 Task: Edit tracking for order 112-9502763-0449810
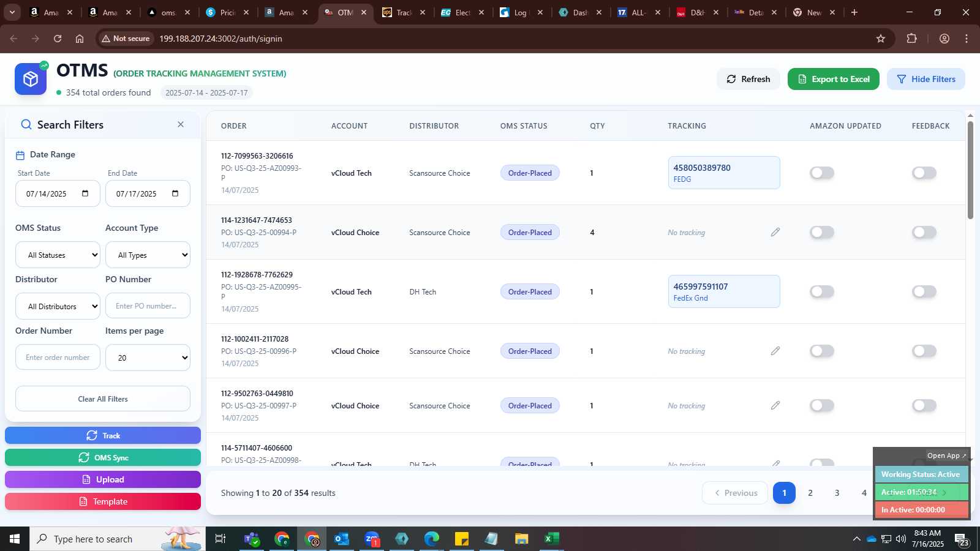775,405
